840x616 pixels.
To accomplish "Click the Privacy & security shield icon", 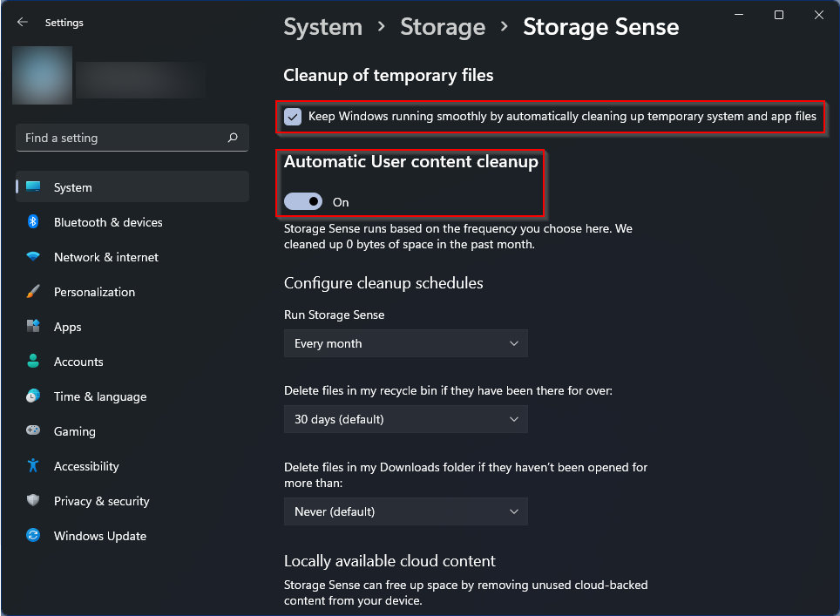I will [33, 501].
